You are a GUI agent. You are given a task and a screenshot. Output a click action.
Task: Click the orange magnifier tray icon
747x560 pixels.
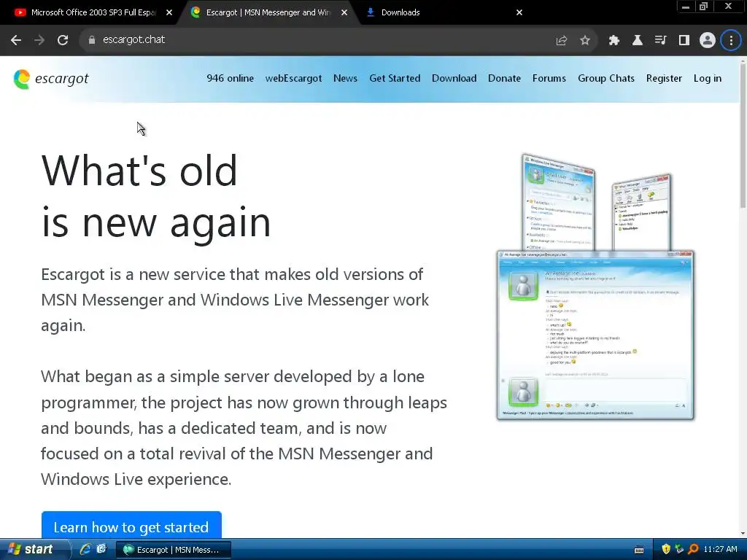tap(693, 550)
